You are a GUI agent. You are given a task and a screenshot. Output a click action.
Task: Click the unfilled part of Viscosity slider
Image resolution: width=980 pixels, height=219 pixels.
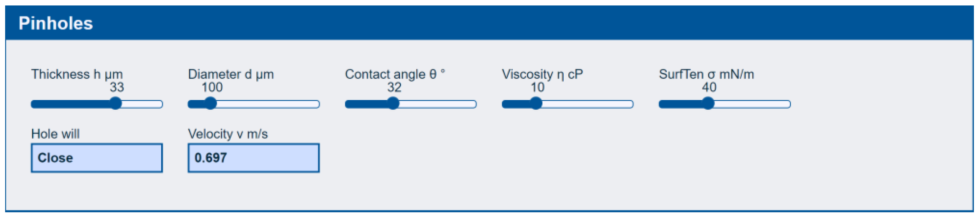[588, 104]
